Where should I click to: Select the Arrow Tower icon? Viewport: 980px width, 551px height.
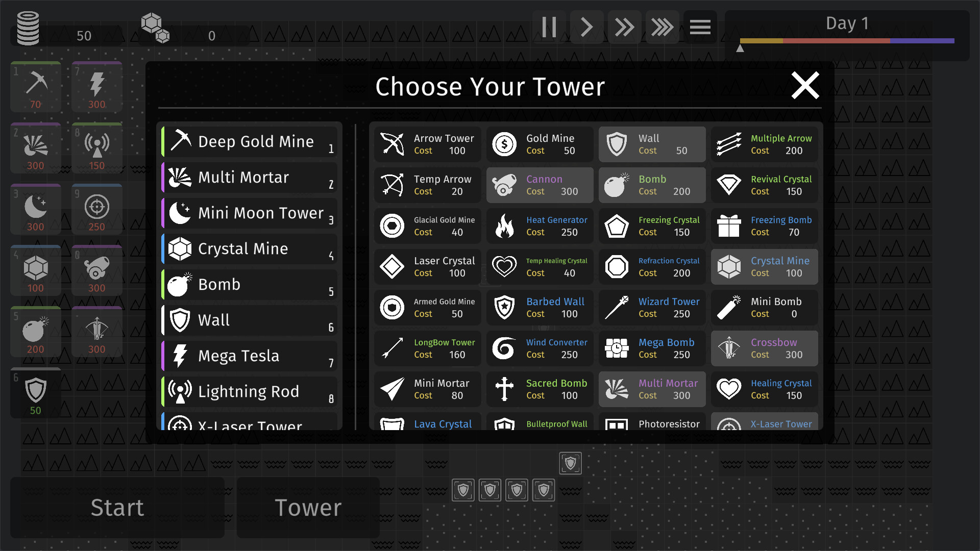[393, 143]
